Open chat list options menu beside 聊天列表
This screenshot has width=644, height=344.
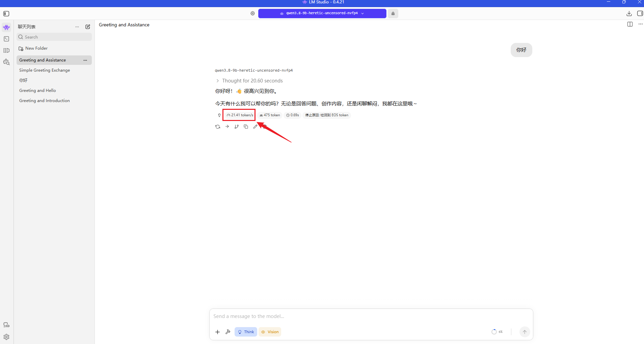[77, 27]
